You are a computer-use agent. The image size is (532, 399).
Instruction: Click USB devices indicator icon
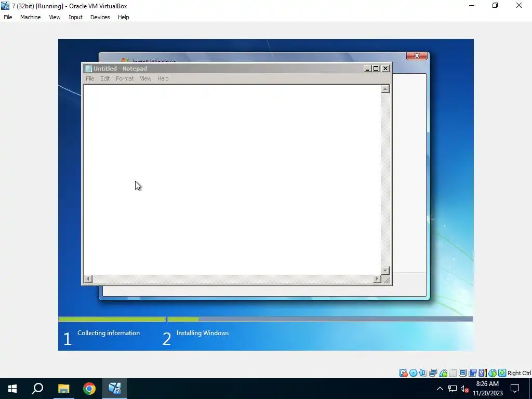(x=443, y=373)
